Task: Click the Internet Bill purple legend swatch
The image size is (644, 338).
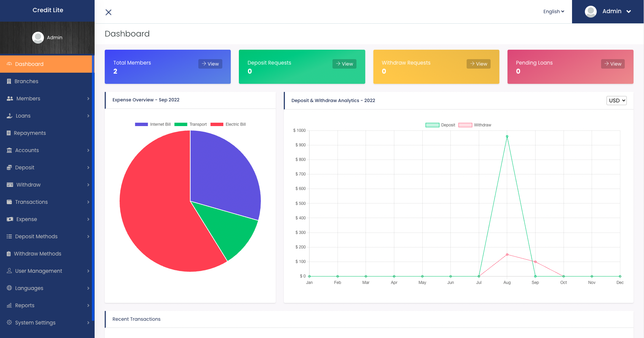Action: pyautogui.click(x=141, y=124)
